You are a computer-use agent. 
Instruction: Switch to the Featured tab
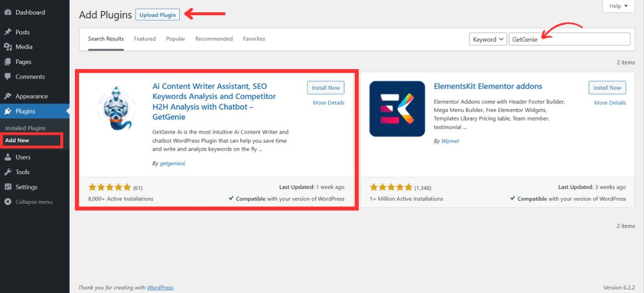pos(145,39)
